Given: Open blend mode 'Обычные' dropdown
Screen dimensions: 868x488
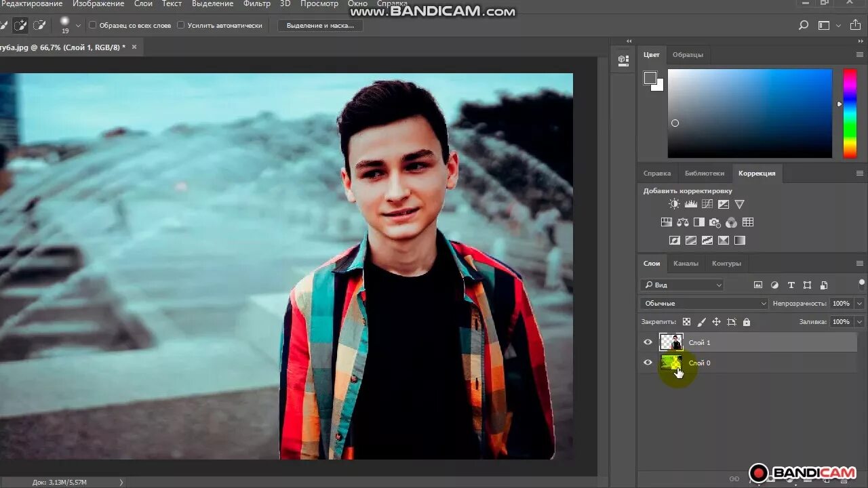Looking at the screenshot, I should [x=704, y=304].
